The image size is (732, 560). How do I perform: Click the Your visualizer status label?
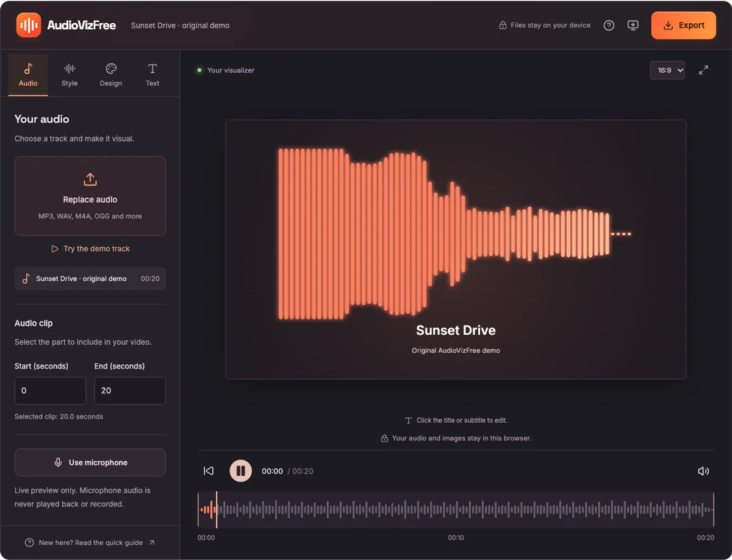click(x=231, y=70)
